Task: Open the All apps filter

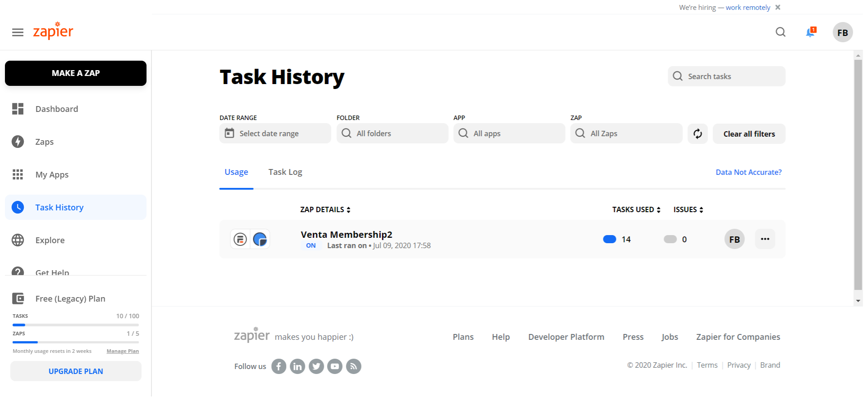Action: 509,134
